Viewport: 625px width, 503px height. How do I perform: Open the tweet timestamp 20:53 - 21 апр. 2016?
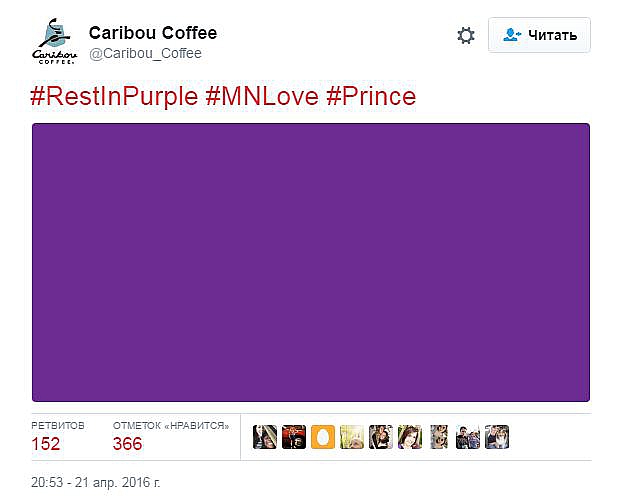pyautogui.click(x=96, y=482)
